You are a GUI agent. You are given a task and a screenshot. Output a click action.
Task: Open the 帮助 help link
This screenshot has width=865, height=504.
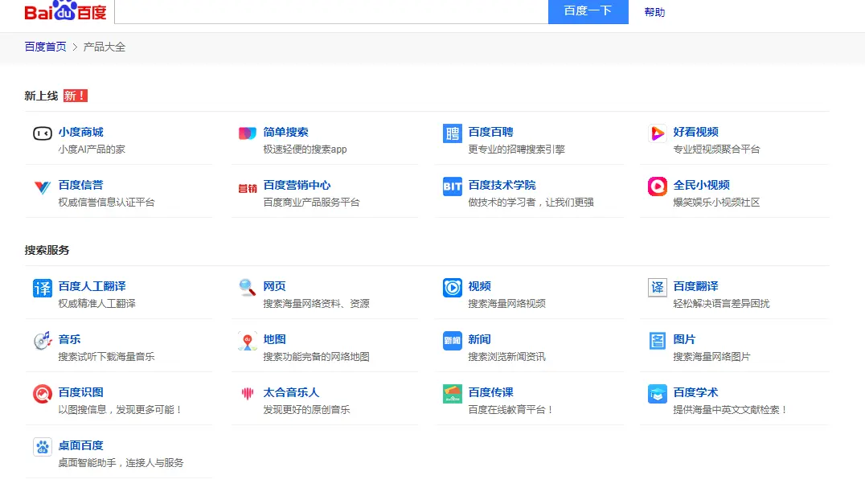(654, 12)
